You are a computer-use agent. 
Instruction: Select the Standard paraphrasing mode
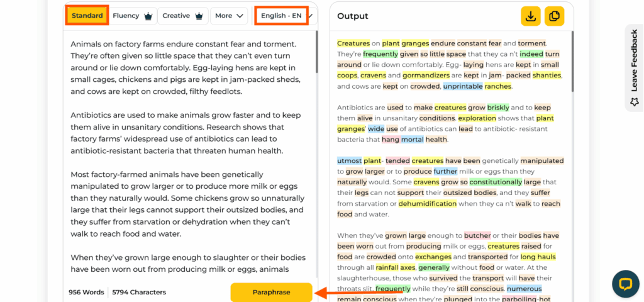pos(87,16)
